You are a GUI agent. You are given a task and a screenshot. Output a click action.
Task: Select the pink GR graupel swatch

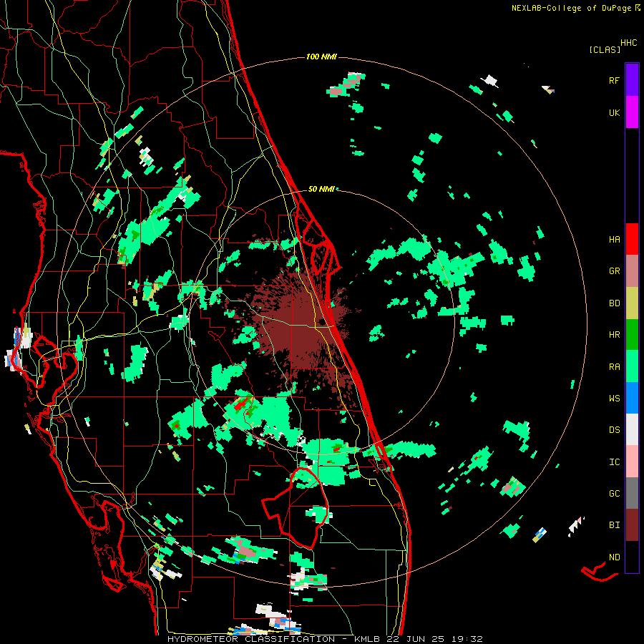click(x=632, y=271)
